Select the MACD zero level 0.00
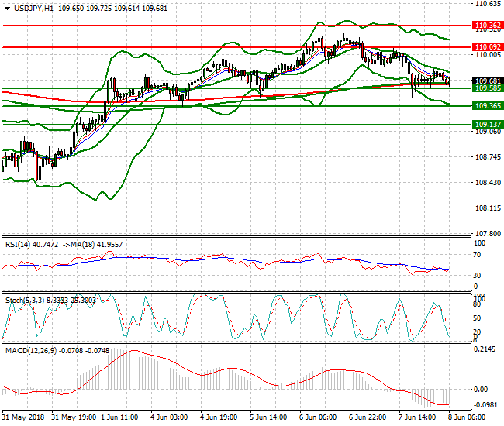The width and height of the screenshot is (504, 426). point(481,390)
